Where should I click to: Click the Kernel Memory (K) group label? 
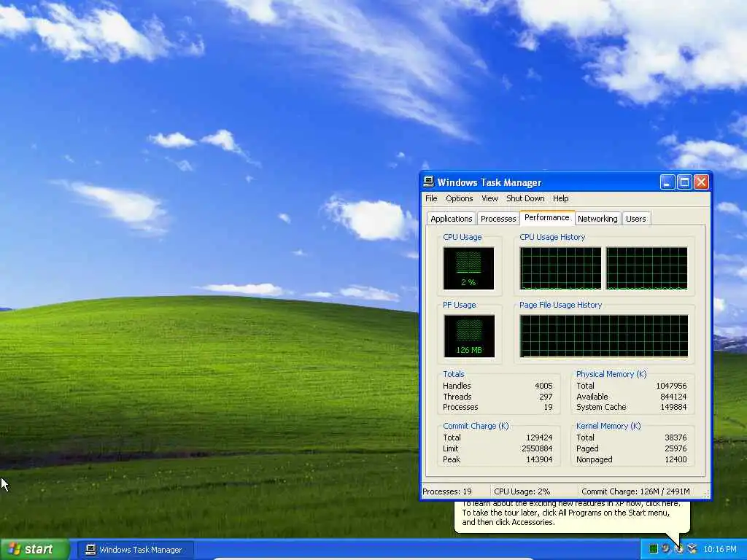608,426
